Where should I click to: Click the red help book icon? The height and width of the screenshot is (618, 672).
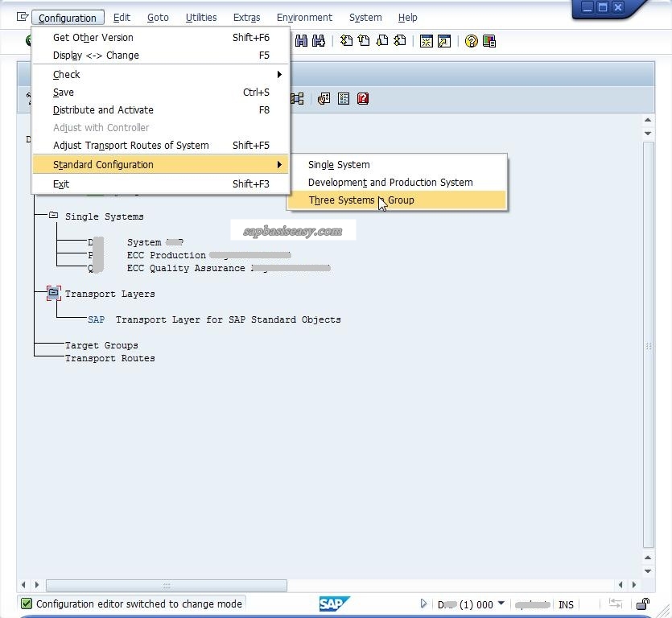coord(363,99)
